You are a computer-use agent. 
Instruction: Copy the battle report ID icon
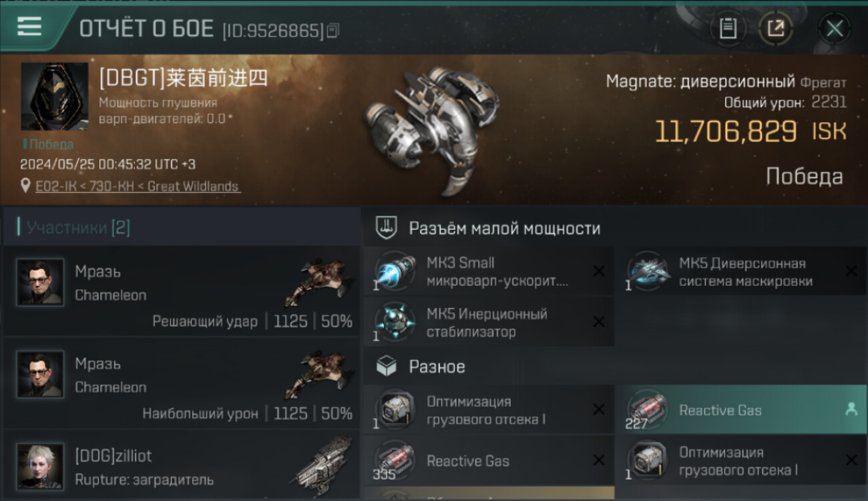333,30
